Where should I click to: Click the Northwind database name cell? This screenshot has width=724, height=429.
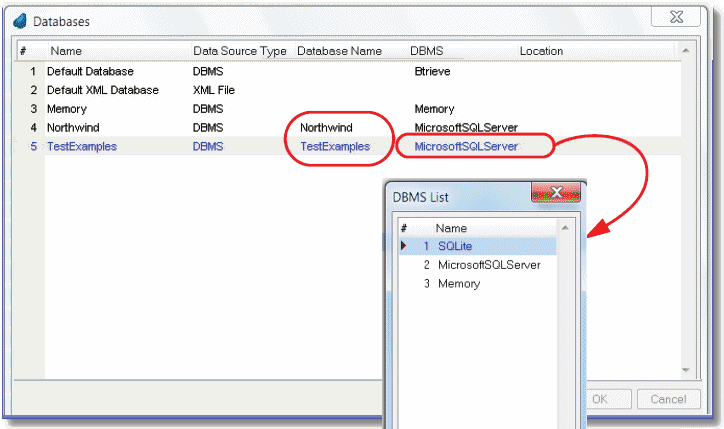(x=326, y=127)
